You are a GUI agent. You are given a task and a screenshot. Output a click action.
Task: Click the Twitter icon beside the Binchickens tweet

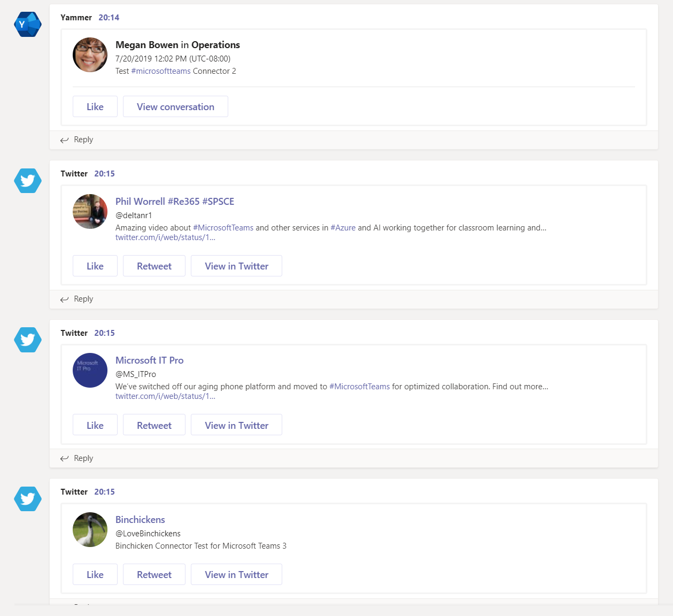point(28,499)
